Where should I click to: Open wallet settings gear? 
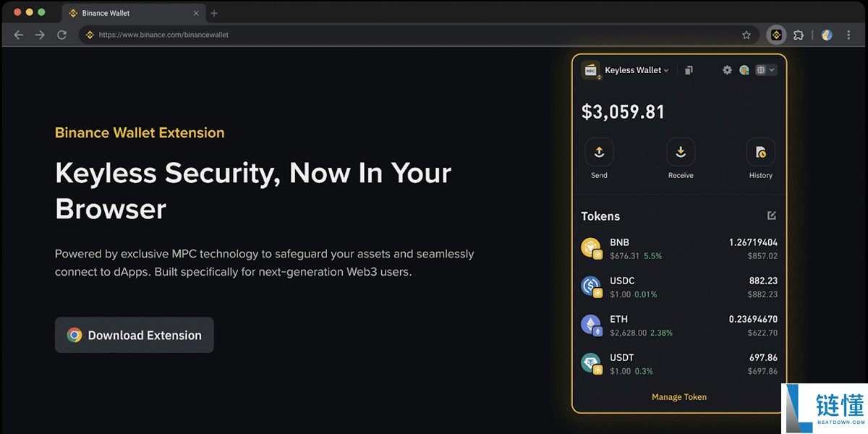tap(727, 70)
